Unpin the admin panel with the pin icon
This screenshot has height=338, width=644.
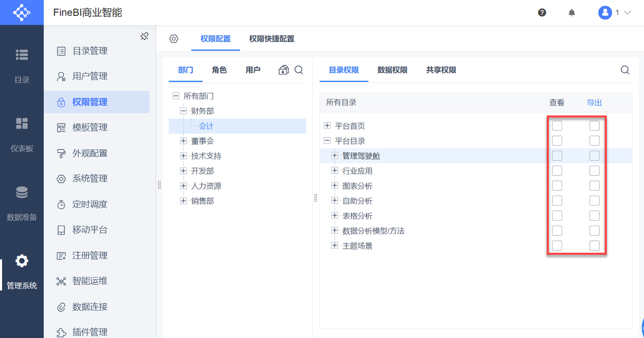point(144,36)
